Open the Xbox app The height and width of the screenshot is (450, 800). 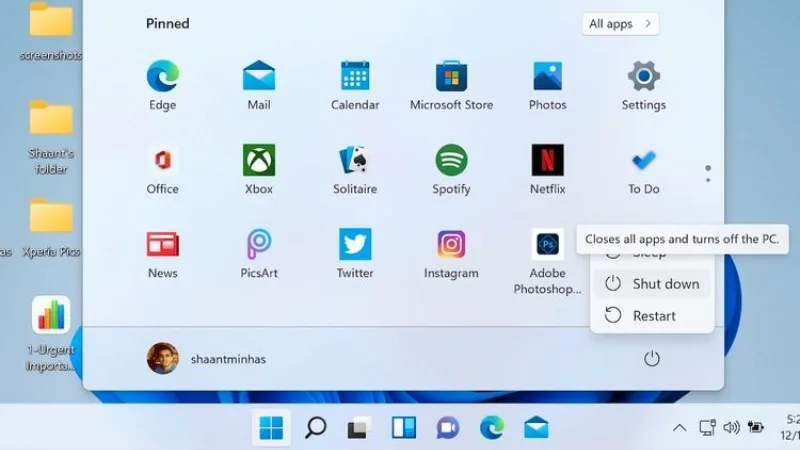pos(259,170)
